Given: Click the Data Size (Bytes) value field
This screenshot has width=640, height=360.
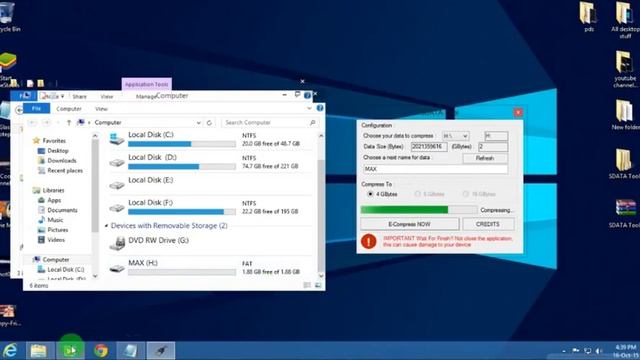Looking at the screenshot, I should [429, 147].
